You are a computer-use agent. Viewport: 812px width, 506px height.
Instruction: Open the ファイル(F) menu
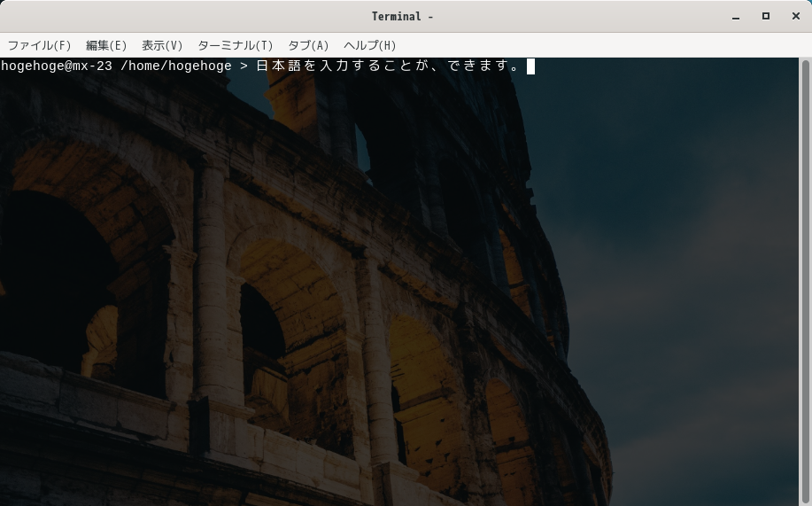(x=39, y=45)
